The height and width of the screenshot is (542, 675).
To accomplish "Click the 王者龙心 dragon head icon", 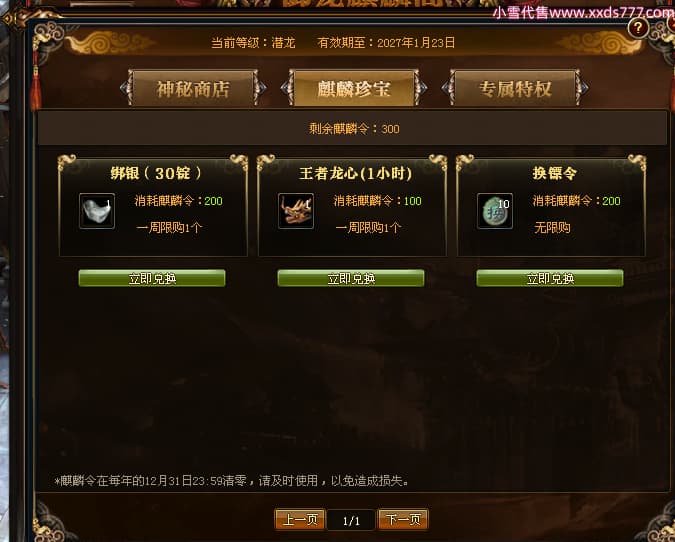I will click(296, 211).
